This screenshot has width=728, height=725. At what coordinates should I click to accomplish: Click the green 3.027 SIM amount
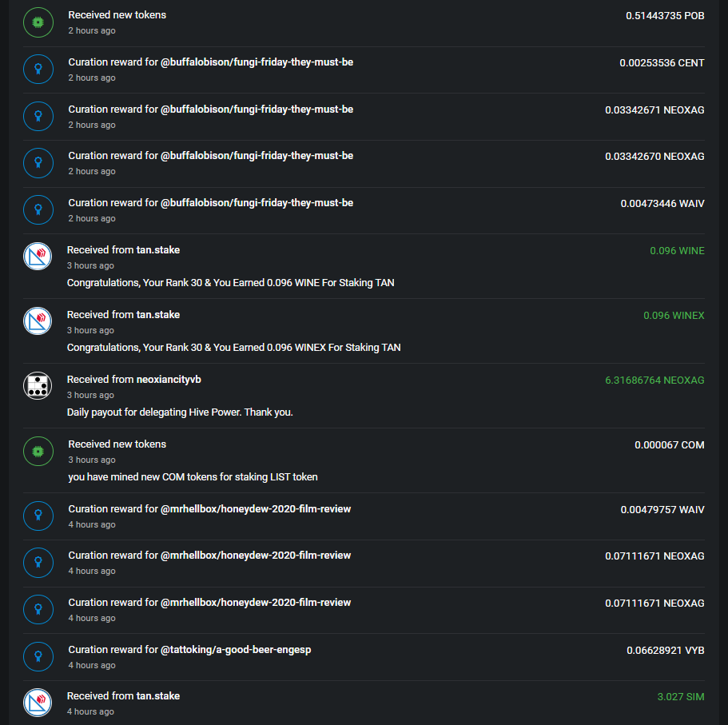[x=681, y=697]
